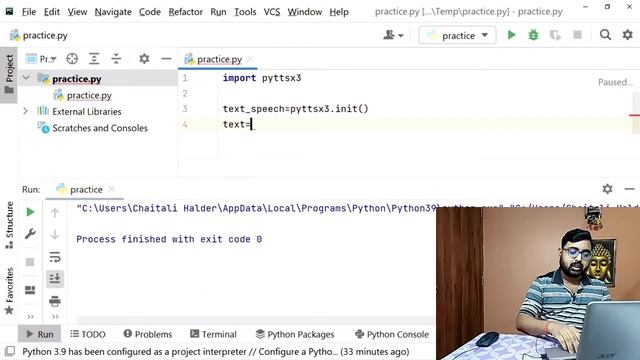Open Run panel settings gear

607,189
